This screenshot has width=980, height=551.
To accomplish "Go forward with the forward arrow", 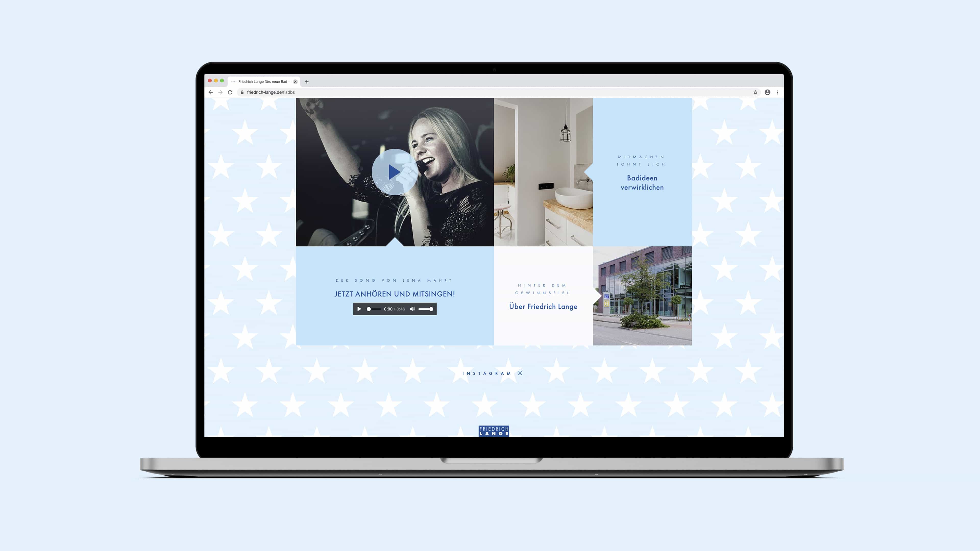I will pos(220,92).
